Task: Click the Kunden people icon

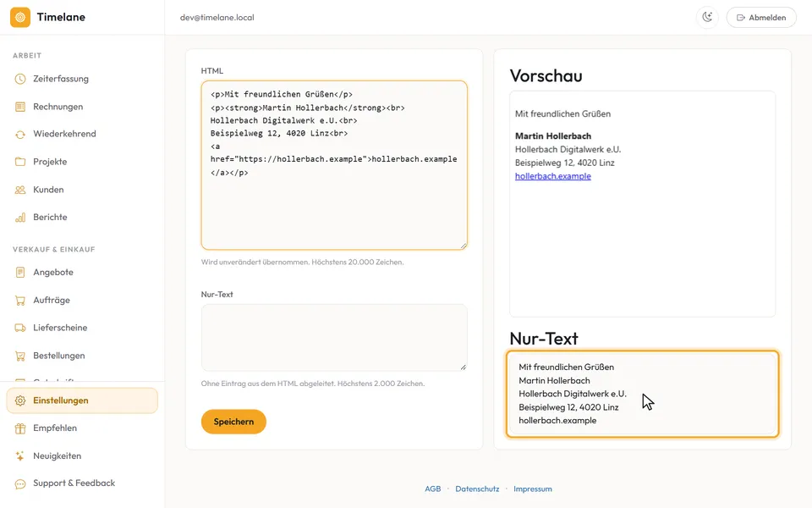Action: [20, 190]
